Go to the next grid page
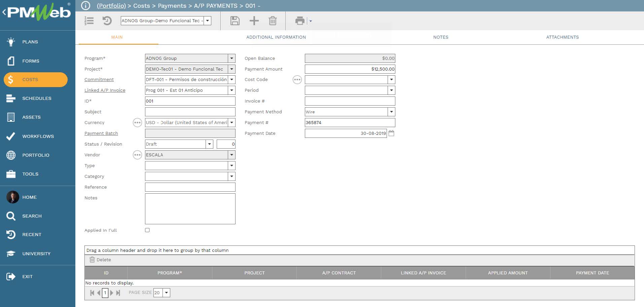This screenshot has height=307, width=644. click(112, 293)
